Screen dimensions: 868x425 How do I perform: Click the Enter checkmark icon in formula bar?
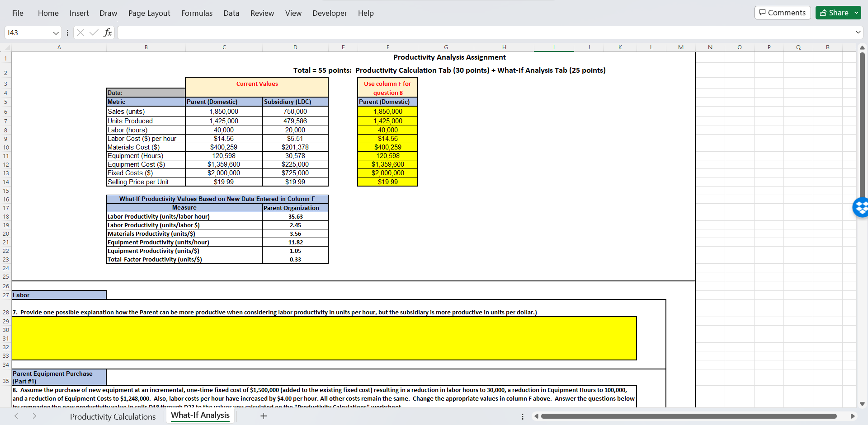(94, 33)
